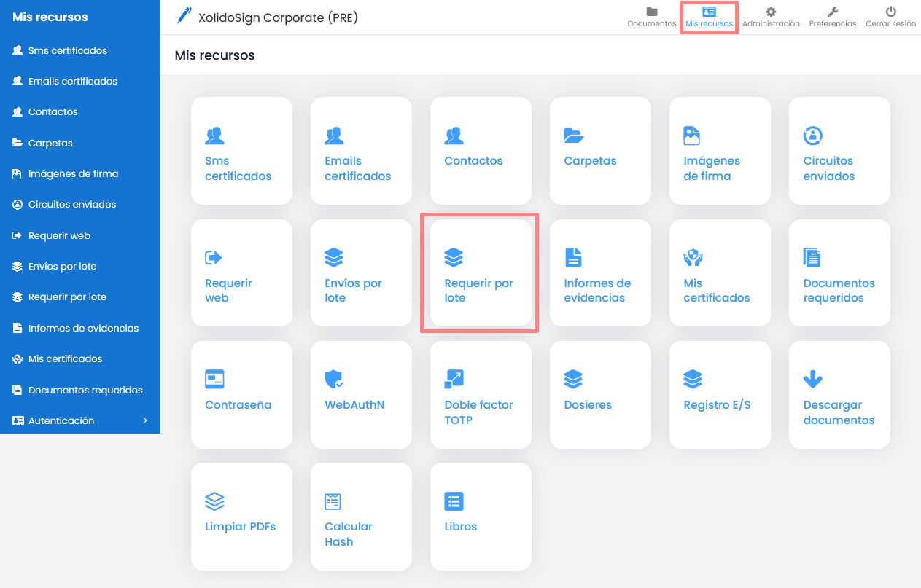Open Requerir web in the sidebar
This screenshot has height=588, width=921.
(59, 235)
